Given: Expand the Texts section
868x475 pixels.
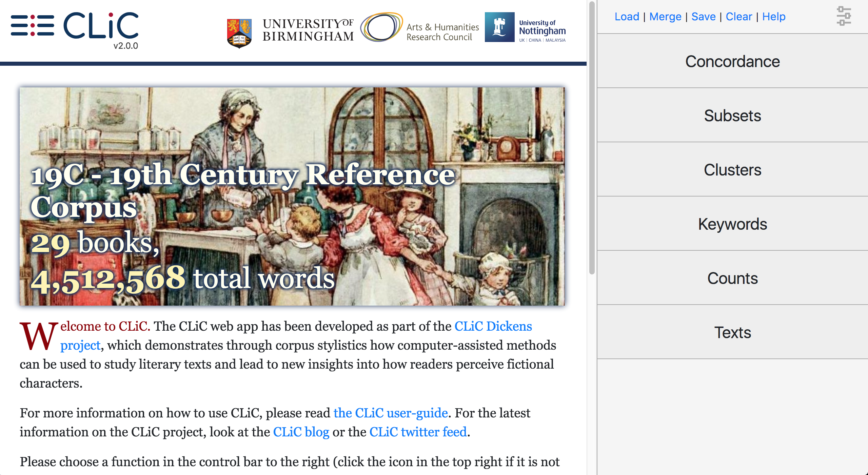Looking at the screenshot, I should [x=732, y=333].
